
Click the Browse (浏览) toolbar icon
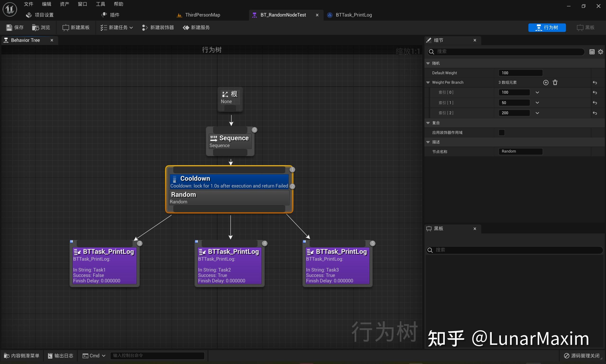36,27
